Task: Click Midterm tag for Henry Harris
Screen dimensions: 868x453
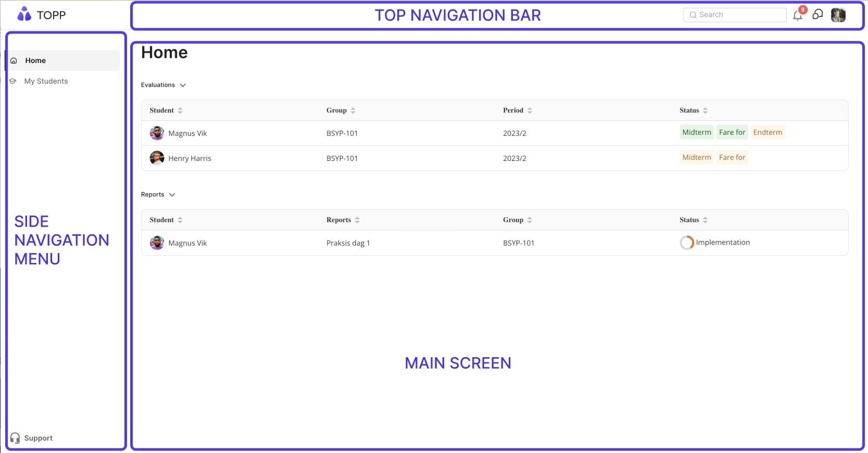Action: (696, 157)
